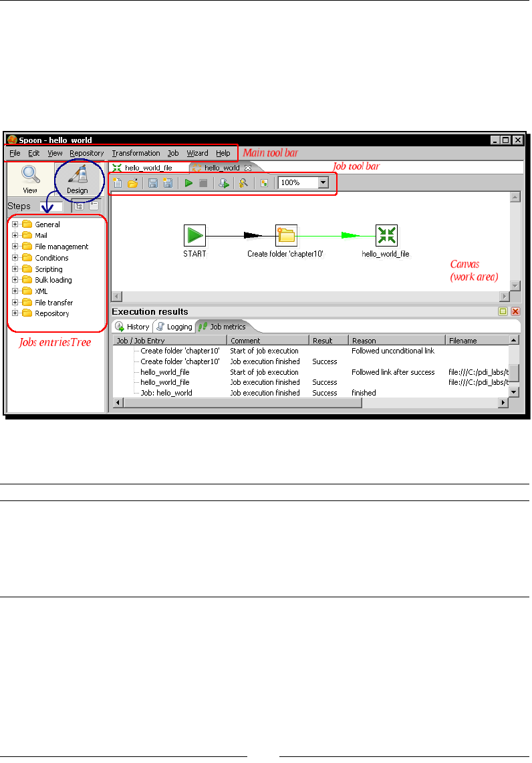Click 'Followed unconditional link' cell

point(393,351)
